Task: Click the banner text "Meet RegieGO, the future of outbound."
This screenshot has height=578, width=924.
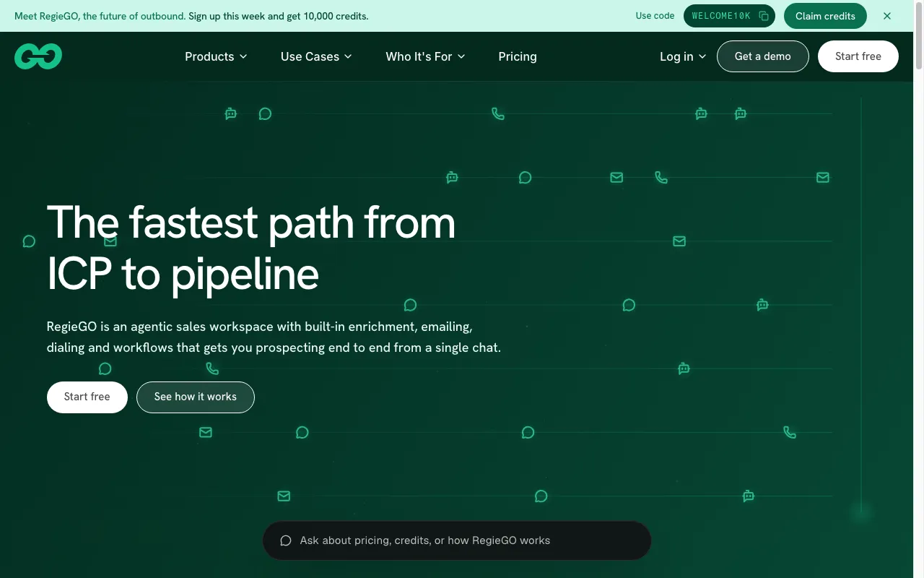Action: 100,16
